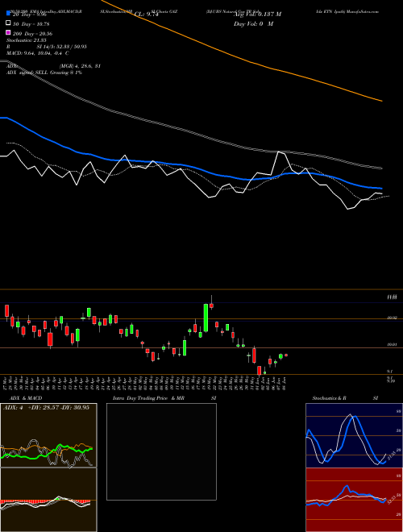This screenshot has width=403, height=532.
Task: Click the 'Stochastics & R' panel title
Action: 330,398
